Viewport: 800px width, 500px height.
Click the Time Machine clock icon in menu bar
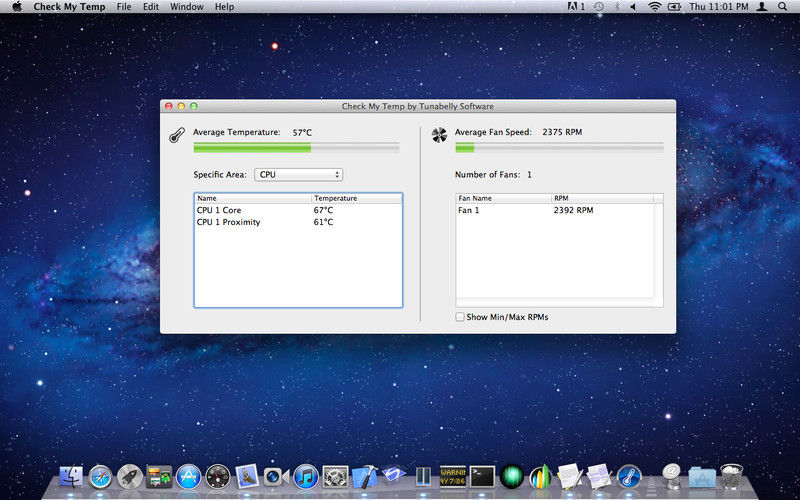point(599,7)
